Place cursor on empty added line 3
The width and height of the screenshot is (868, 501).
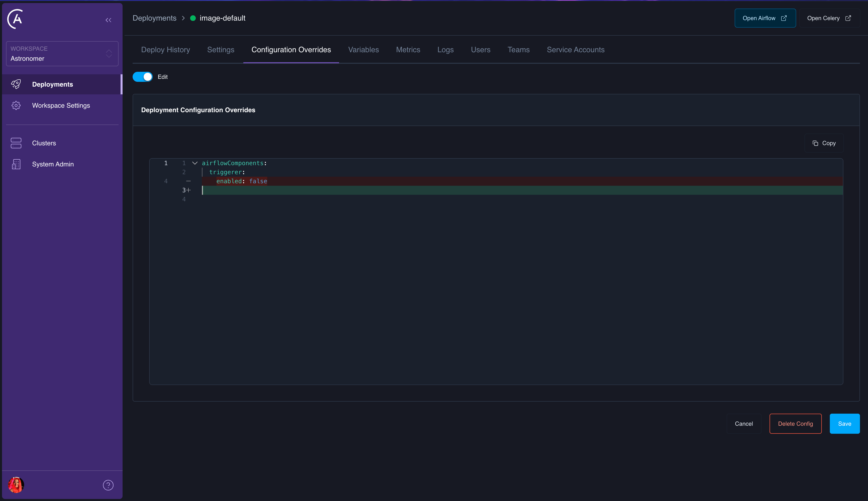click(x=522, y=190)
